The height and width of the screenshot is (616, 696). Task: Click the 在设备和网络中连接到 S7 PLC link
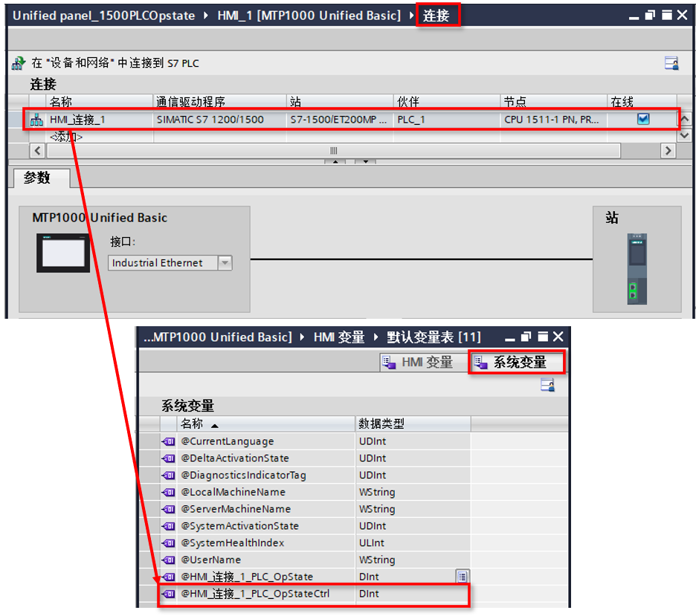click(97, 63)
